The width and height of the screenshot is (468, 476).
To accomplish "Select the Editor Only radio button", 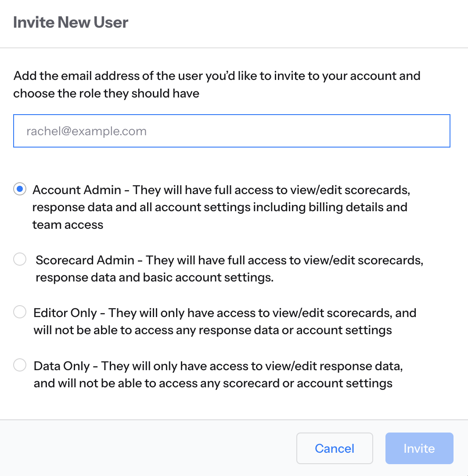I will (20, 312).
